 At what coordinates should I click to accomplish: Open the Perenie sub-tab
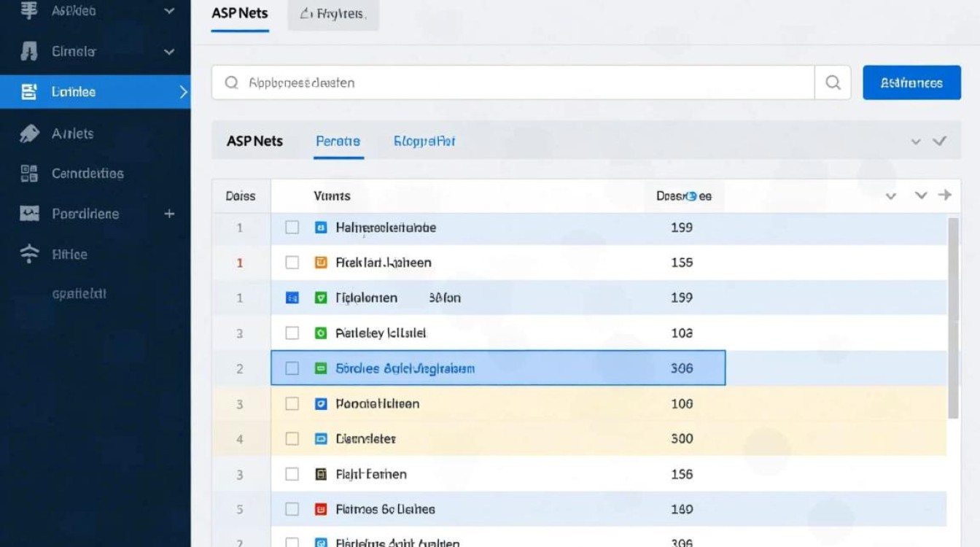pos(338,141)
